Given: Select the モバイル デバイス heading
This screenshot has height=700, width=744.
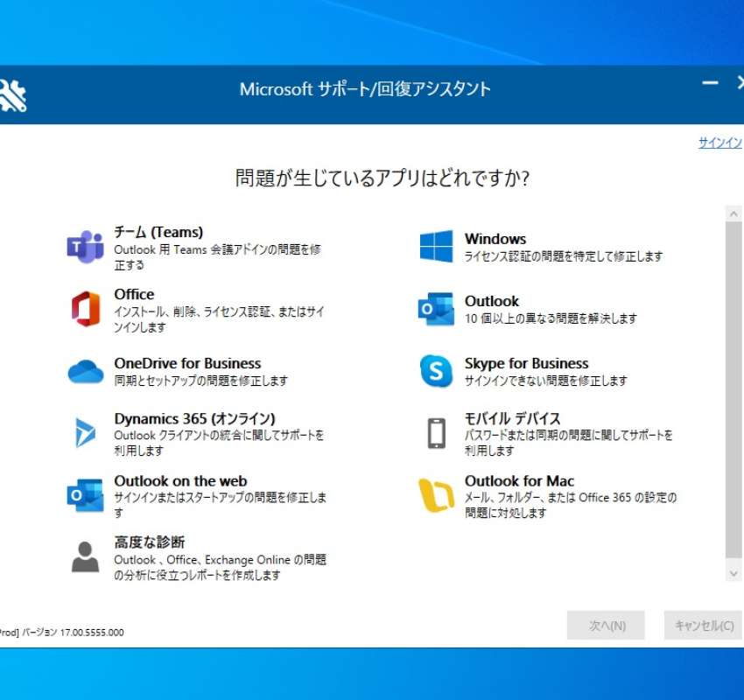Looking at the screenshot, I should point(512,419).
